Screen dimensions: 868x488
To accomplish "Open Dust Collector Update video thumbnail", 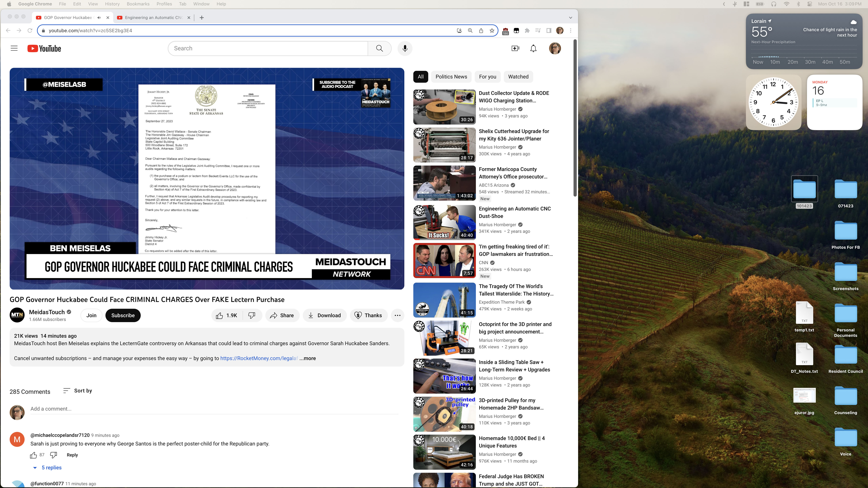I will pos(445,107).
